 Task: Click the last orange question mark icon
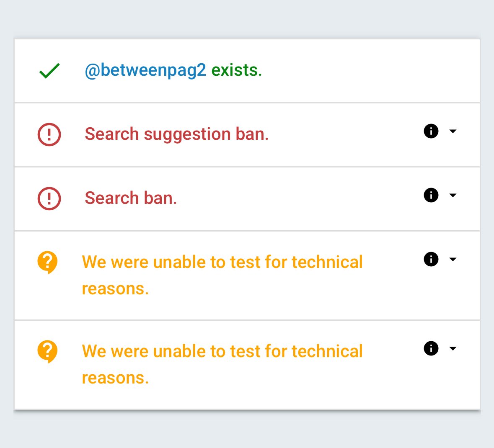(48, 351)
